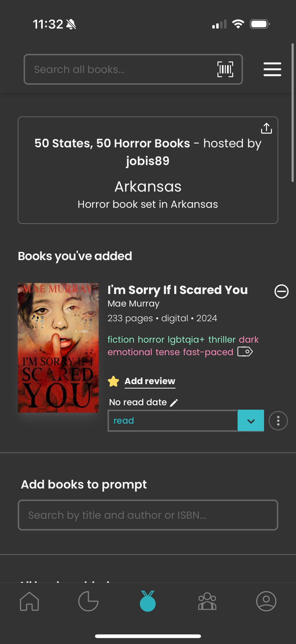Image resolution: width=296 pixels, height=644 pixels.
Task: Open the Profile tab
Action: tap(266, 601)
